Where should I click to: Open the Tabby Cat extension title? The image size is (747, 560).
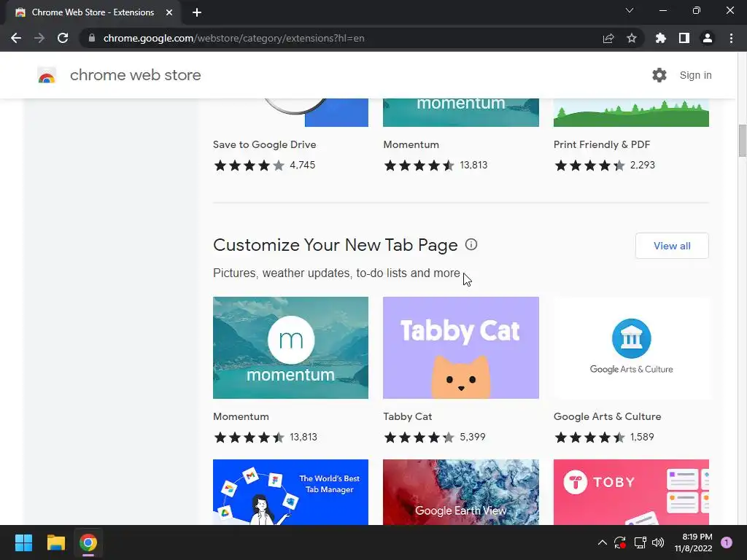click(x=407, y=416)
